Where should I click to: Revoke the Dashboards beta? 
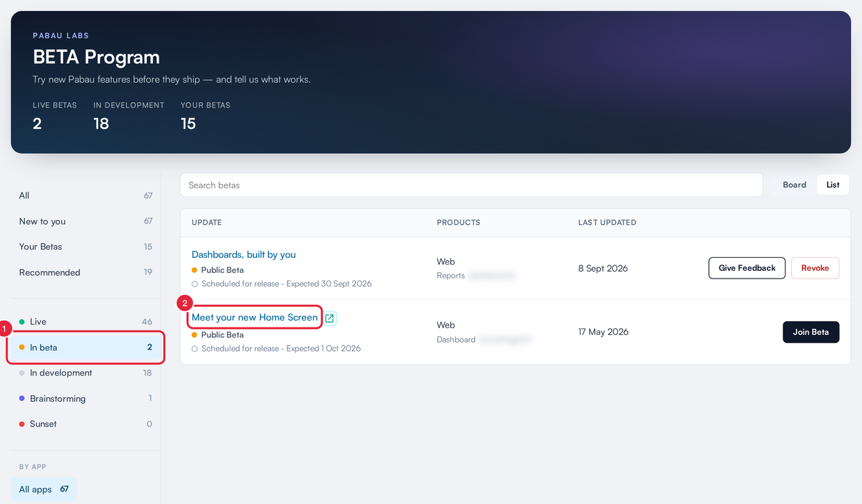815,268
